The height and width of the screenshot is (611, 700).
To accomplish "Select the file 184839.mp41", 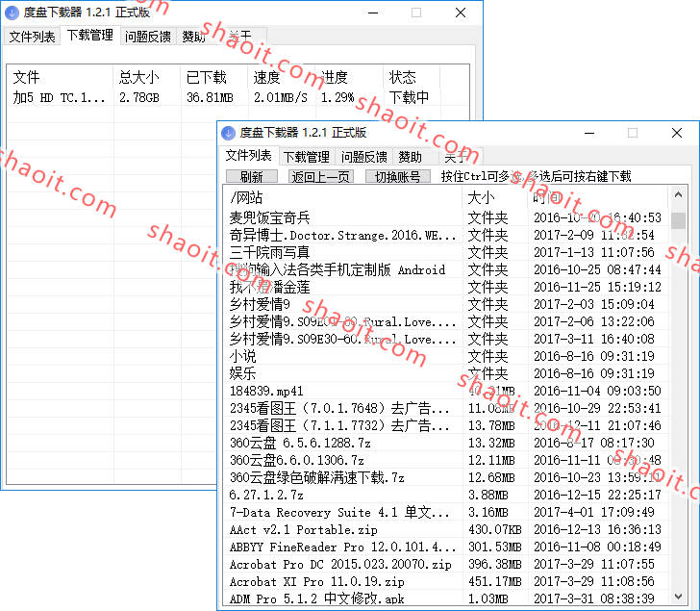I will (x=266, y=392).
